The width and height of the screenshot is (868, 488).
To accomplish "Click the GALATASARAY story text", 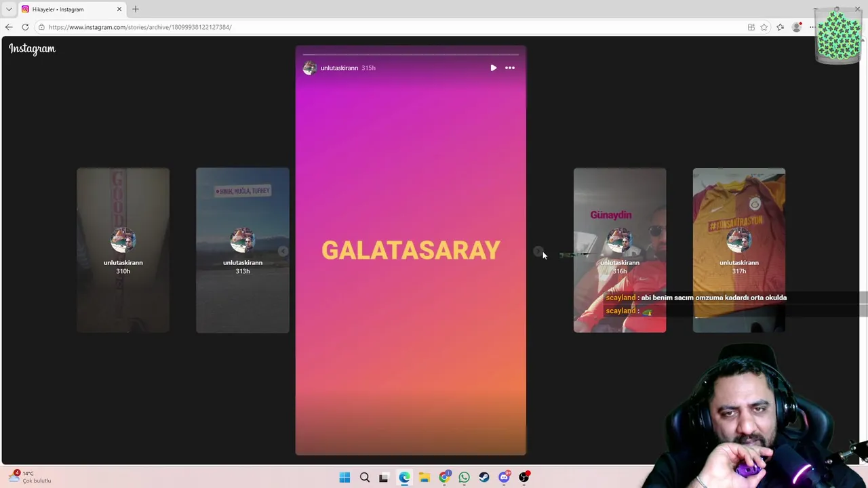I will tap(410, 250).
